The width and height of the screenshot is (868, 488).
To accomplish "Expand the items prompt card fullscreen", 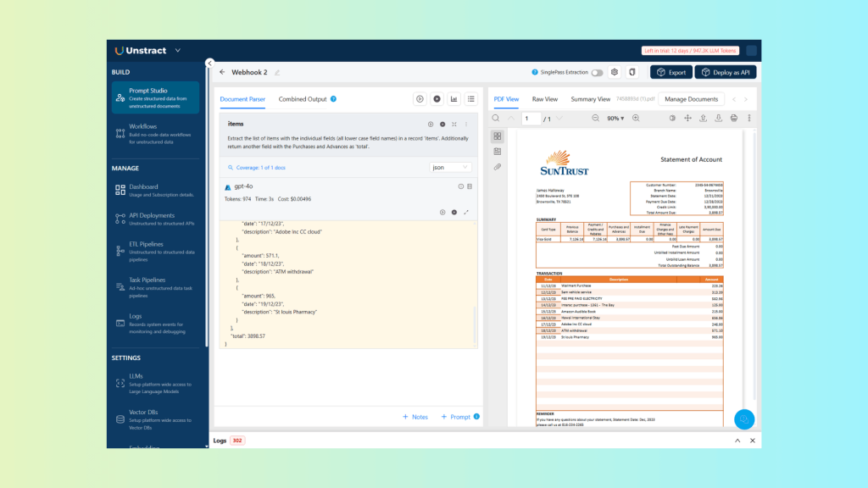I will [x=454, y=125].
